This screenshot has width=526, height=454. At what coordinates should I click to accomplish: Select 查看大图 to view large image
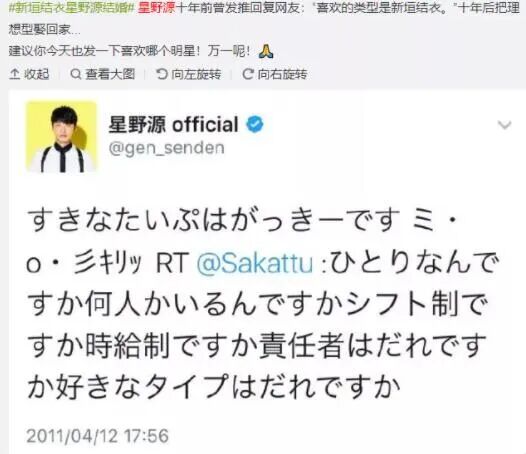click(x=110, y=74)
